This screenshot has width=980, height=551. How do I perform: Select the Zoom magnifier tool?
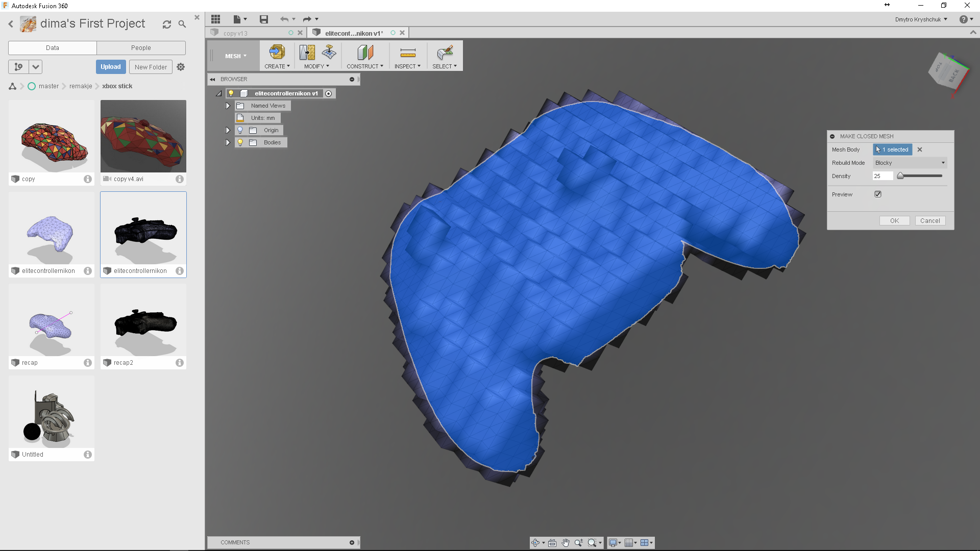coord(579,543)
